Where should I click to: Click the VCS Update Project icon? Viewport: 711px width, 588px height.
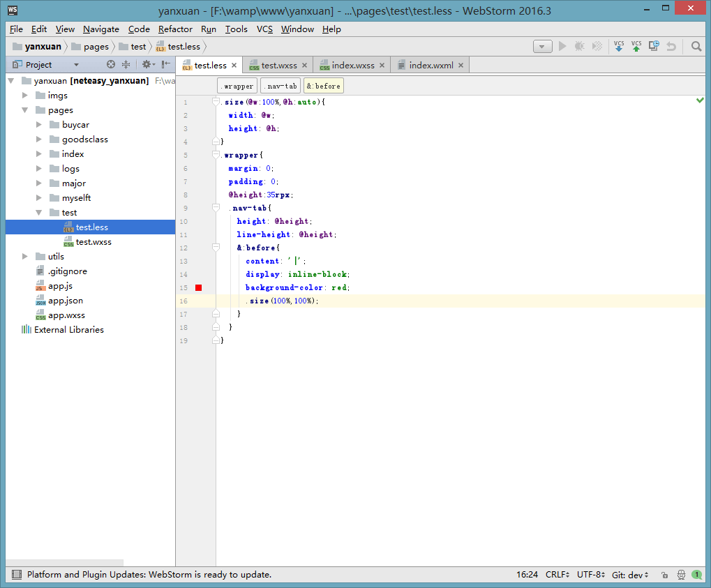click(x=618, y=46)
